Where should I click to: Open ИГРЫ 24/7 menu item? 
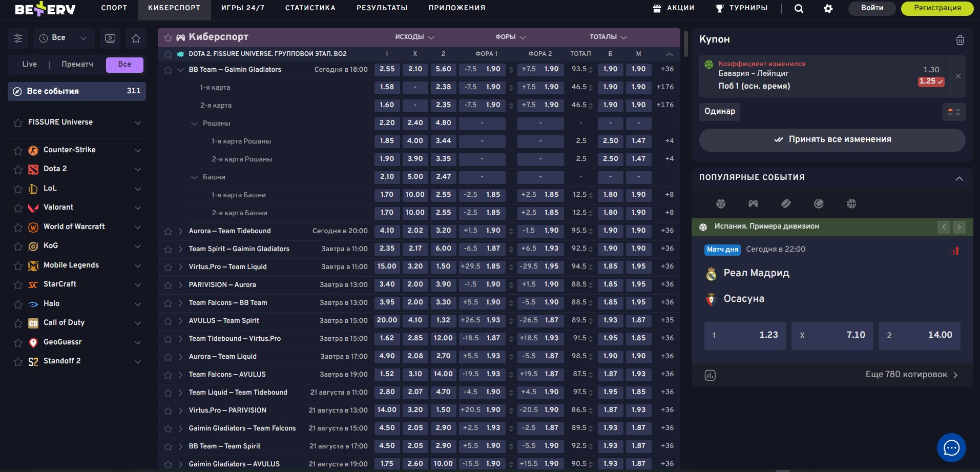click(x=243, y=8)
